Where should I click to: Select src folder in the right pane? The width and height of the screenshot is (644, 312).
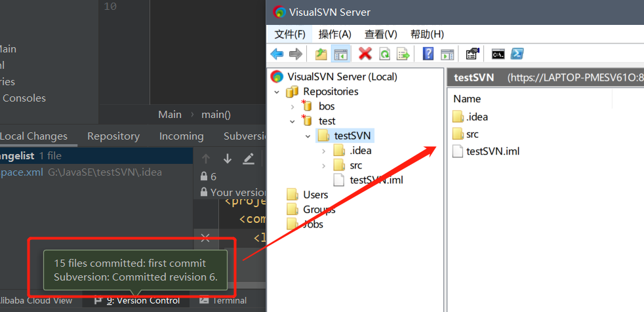click(472, 134)
